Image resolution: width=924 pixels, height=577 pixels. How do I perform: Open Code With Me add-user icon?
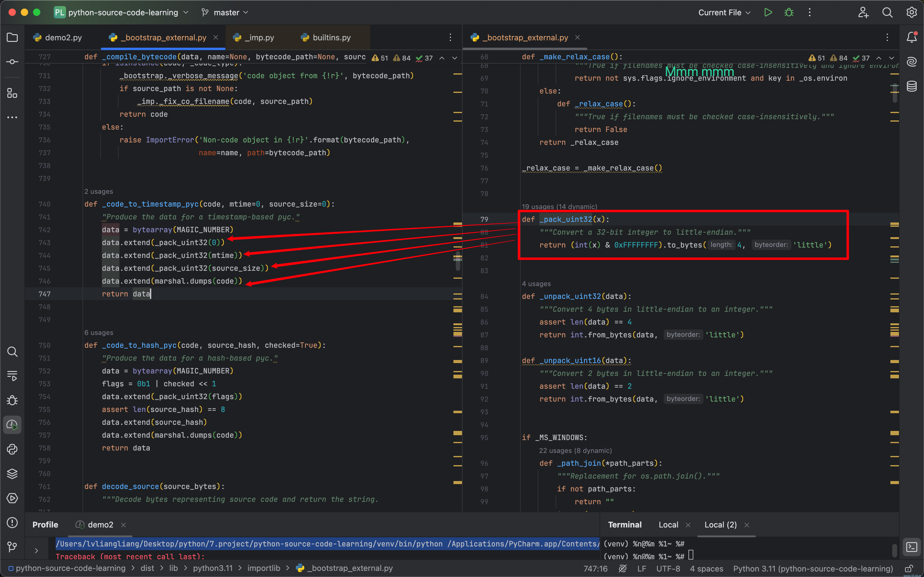pos(863,13)
